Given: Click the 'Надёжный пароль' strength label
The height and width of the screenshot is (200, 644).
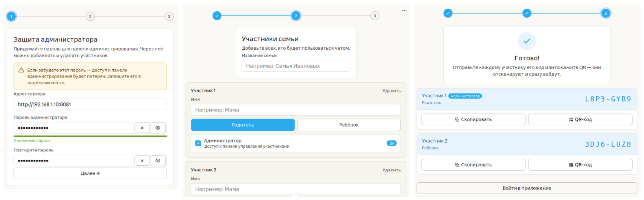Looking at the screenshot, I should (32, 141).
